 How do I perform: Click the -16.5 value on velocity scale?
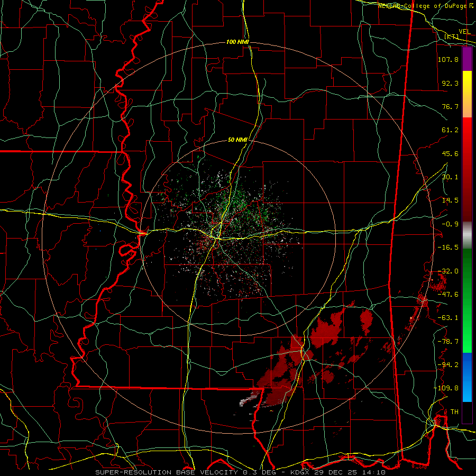point(448,248)
